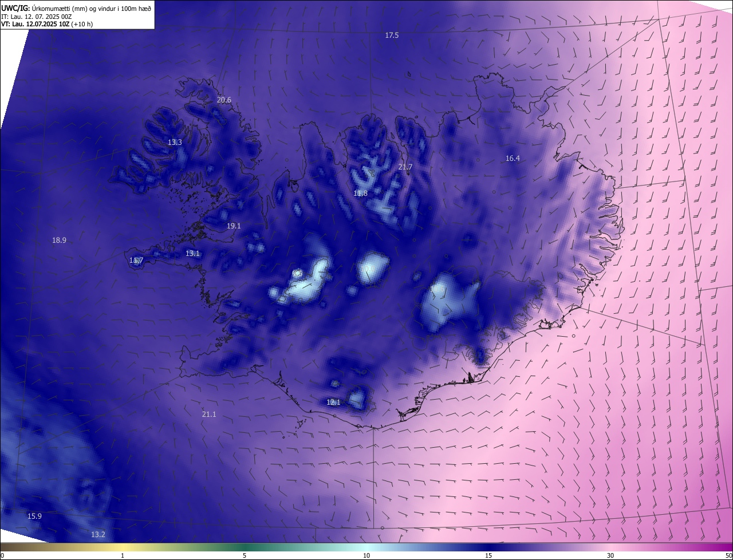Click the 17.5 value label on the map

pos(392,36)
